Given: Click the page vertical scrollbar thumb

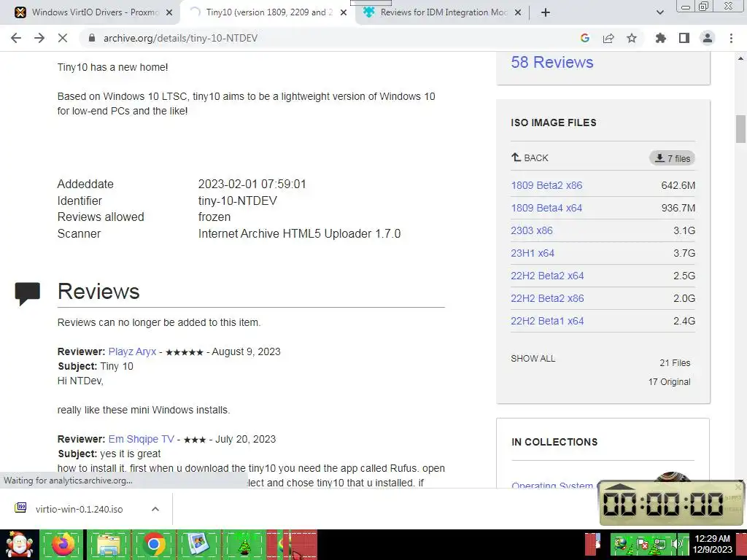Looking at the screenshot, I should (x=740, y=129).
